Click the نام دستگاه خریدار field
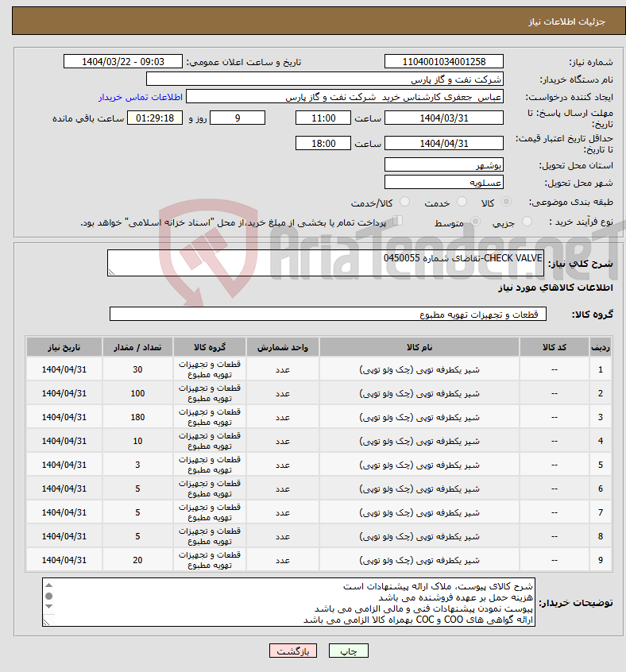Image resolution: width=626 pixels, height=672 pixels. [x=325, y=79]
